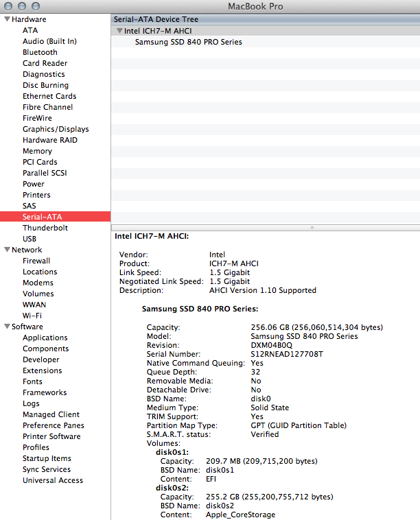Click AHCI Version 1.10 Supported text
This screenshot has width=420, height=520.
(x=262, y=290)
